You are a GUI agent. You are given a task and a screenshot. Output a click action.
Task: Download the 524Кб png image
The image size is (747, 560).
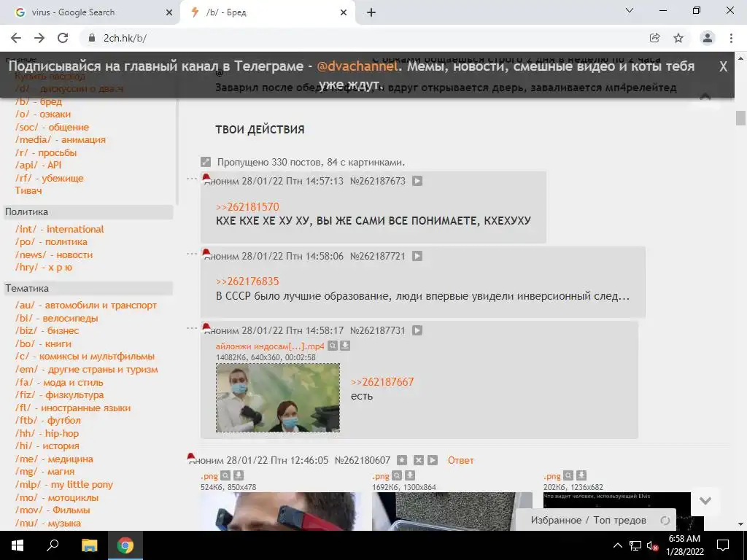coord(239,475)
